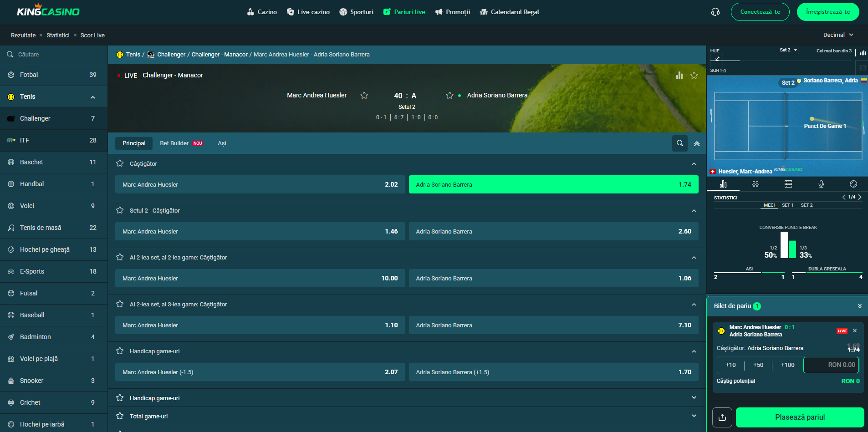This screenshot has width=868, height=432.
Task: Star the expanded Handicap game-uri market
Action: [x=120, y=351]
